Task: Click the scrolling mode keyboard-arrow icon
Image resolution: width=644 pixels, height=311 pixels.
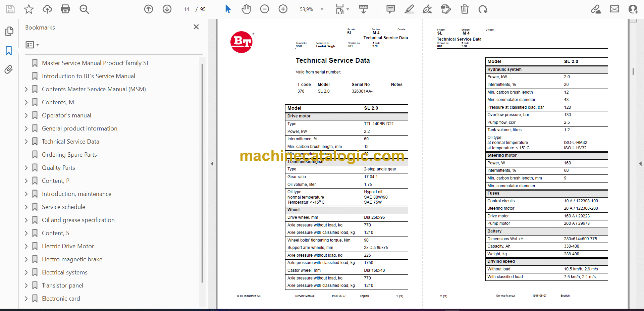Action: tap(364, 9)
